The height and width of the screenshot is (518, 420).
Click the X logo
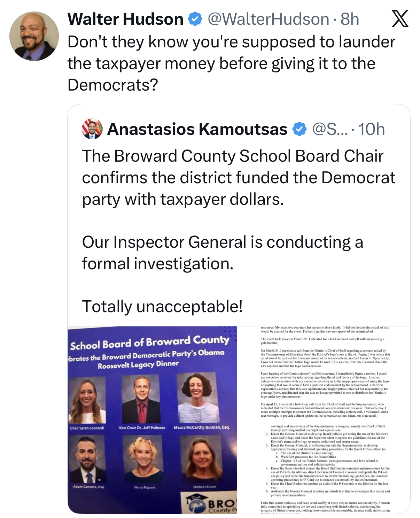point(400,19)
